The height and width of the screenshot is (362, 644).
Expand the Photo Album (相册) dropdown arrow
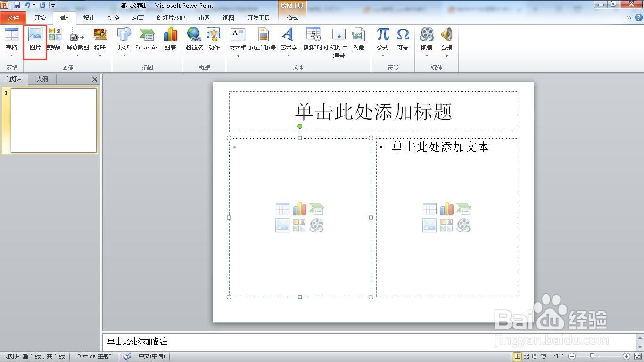pos(100,56)
